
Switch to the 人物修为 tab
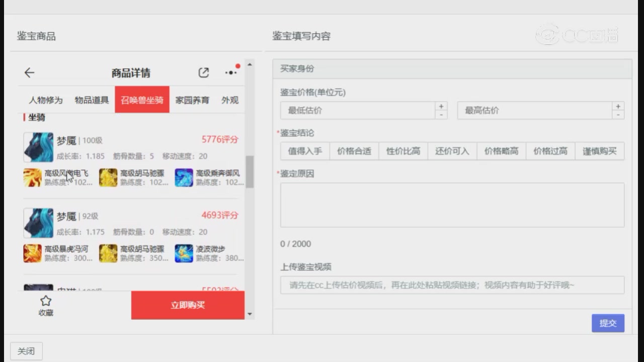pos(46,100)
